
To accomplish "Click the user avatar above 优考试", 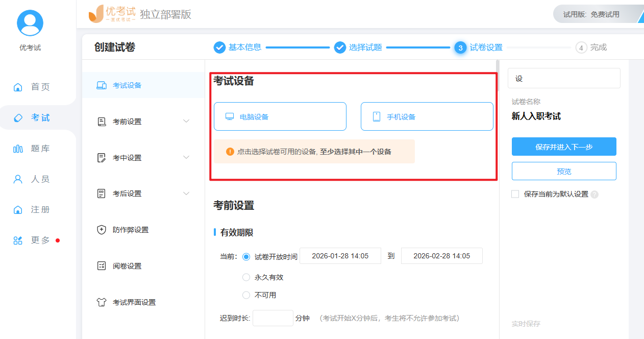I will point(30,22).
